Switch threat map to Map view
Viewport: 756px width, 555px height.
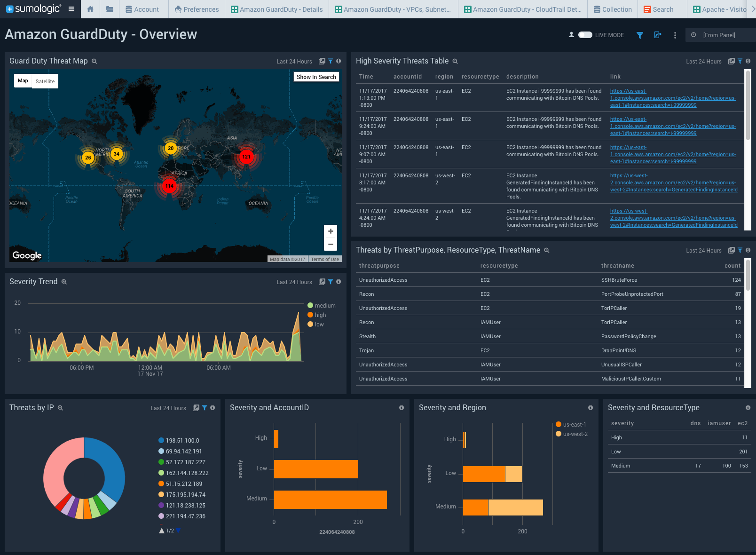[x=23, y=81]
